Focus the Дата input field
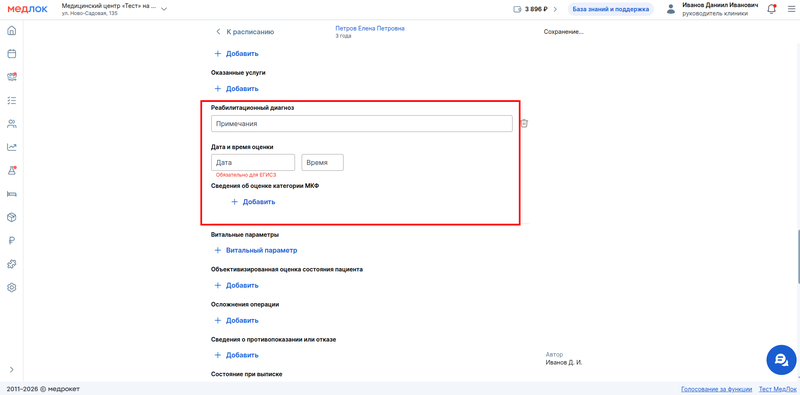Image resolution: width=800 pixels, height=395 pixels. click(253, 162)
